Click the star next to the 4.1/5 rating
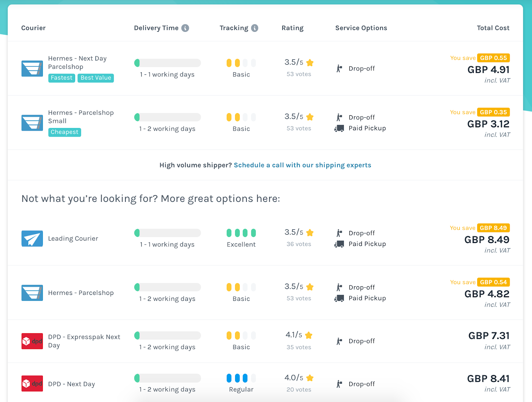Screen dimensions: 532x402 pos(309,335)
